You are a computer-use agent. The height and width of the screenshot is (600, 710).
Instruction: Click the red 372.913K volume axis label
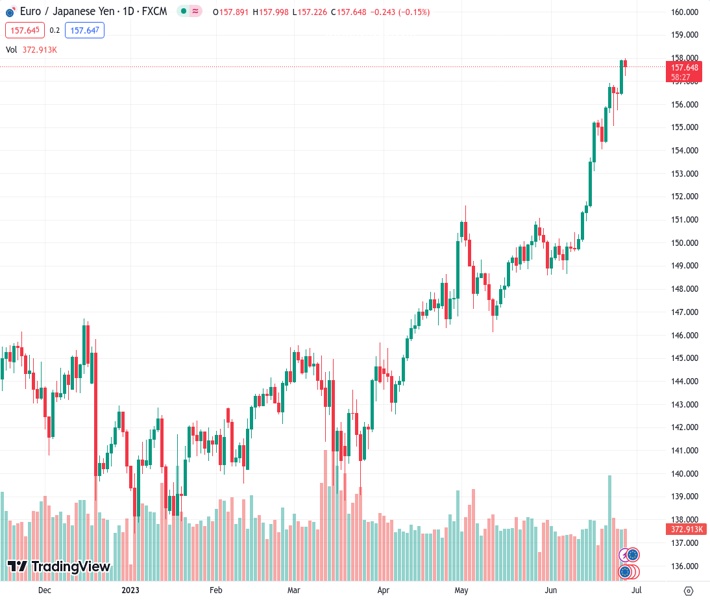click(687, 529)
